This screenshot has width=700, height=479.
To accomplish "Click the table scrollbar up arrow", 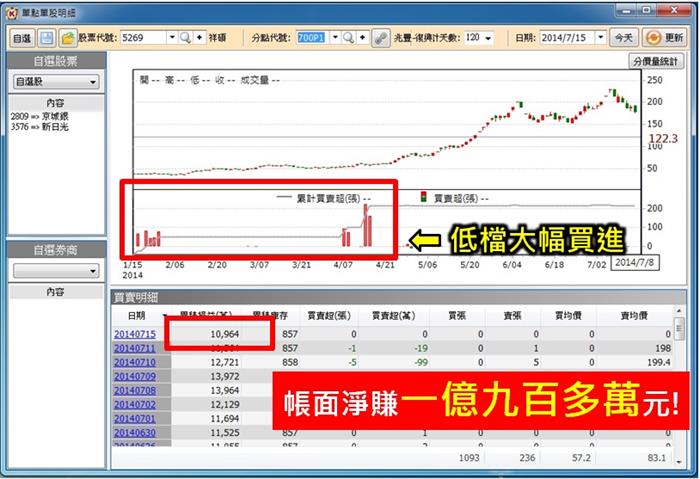I will click(679, 311).
